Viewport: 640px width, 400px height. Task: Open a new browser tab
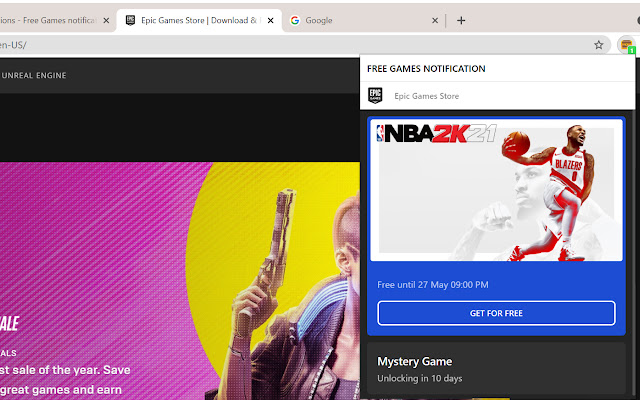click(x=461, y=20)
